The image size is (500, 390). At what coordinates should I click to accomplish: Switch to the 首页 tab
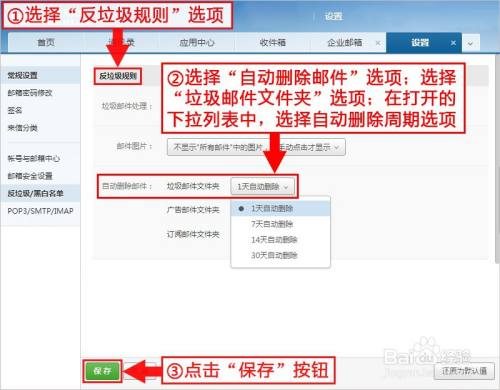coord(46,43)
